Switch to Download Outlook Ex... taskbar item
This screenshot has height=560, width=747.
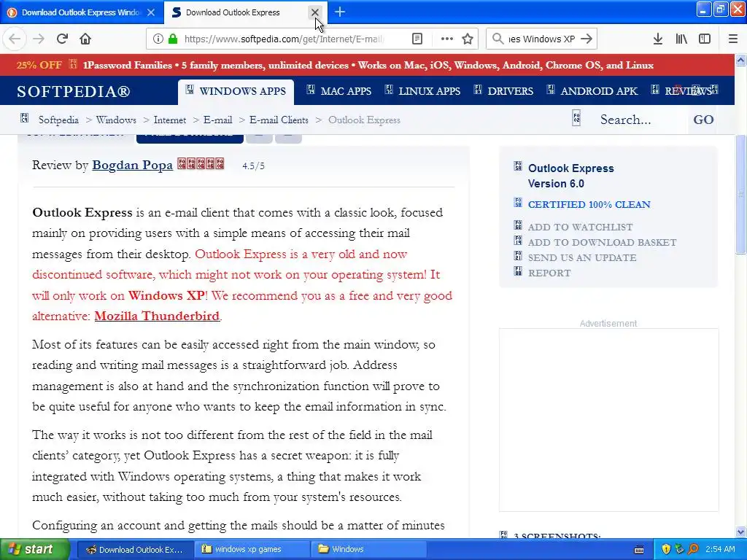coord(135,550)
